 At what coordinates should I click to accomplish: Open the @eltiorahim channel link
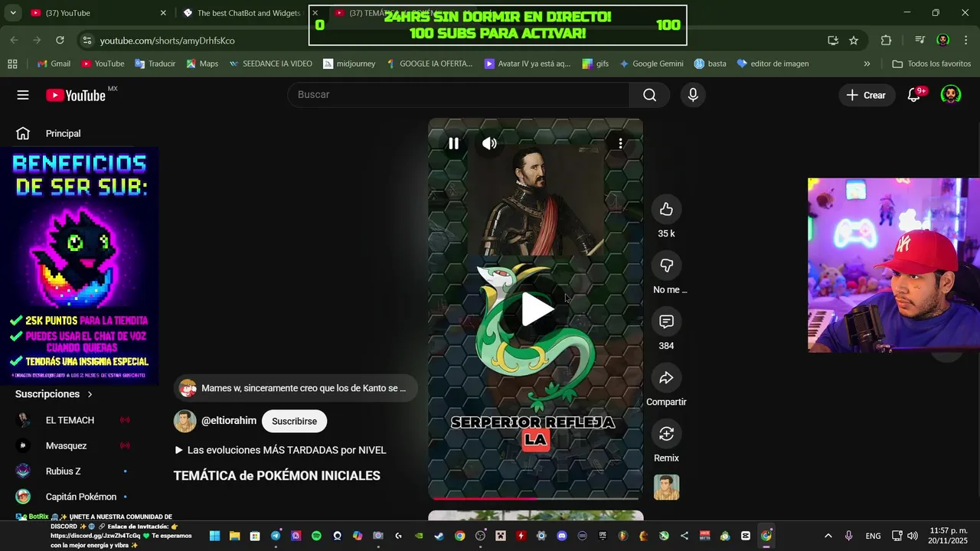point(229,421)
